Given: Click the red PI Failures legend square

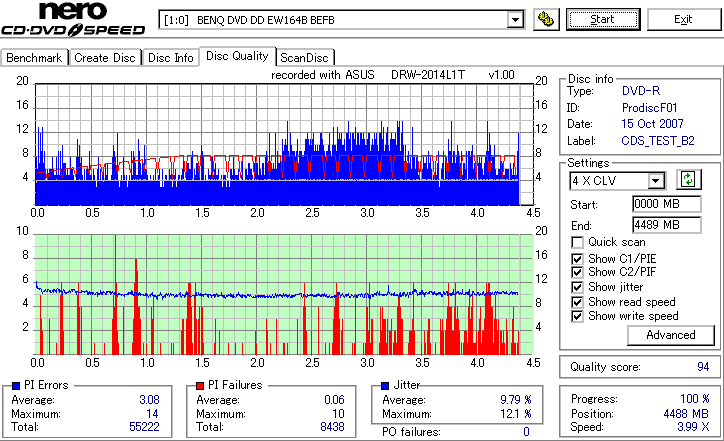Looking at the screenshot, I should 200,385.
